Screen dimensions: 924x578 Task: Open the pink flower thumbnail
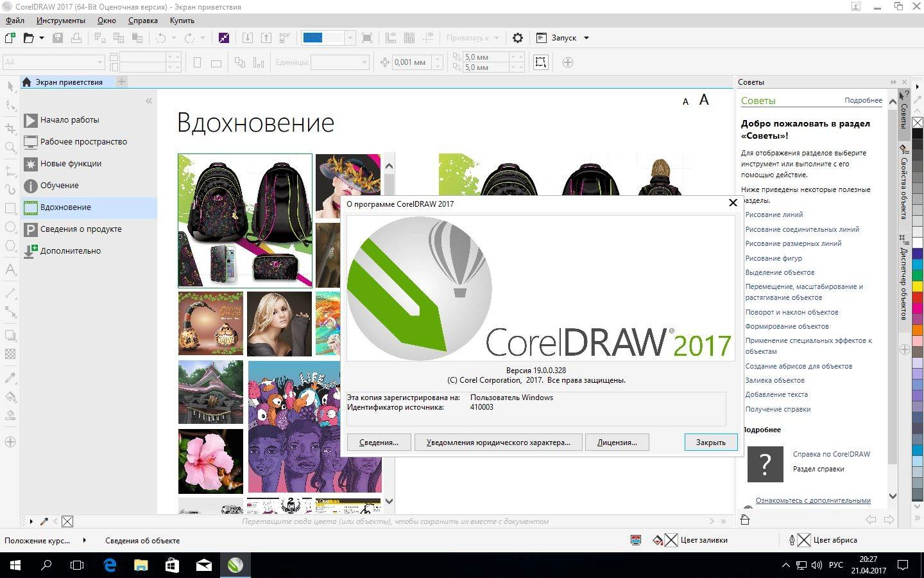tap(210, 462)
